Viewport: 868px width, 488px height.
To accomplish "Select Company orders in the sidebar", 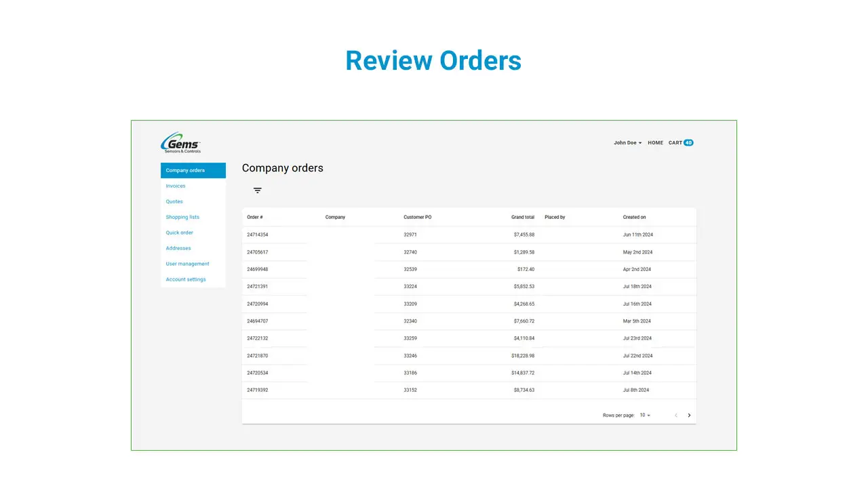I will coord(193,171).
